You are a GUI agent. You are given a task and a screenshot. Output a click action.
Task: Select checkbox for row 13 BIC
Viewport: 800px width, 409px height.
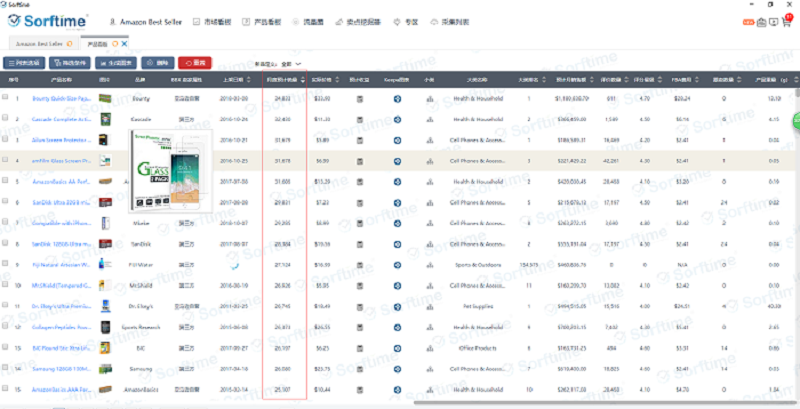pos(5,346)
